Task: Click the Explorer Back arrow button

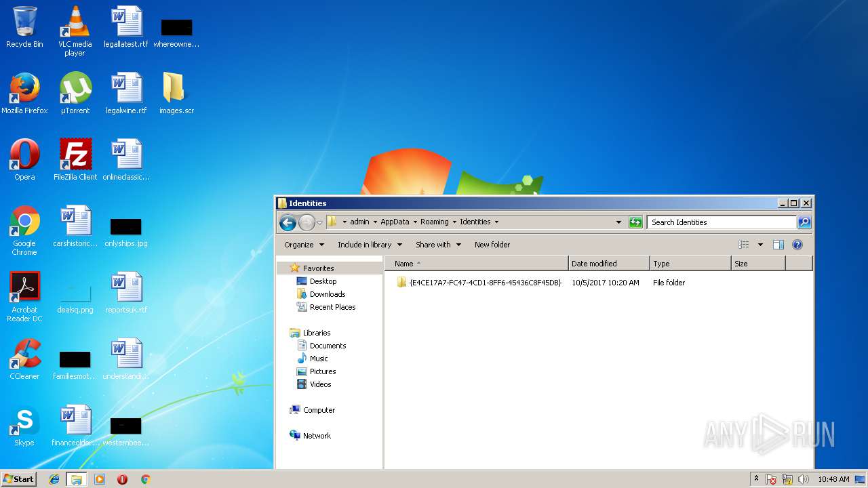Action: pos(288,222)
